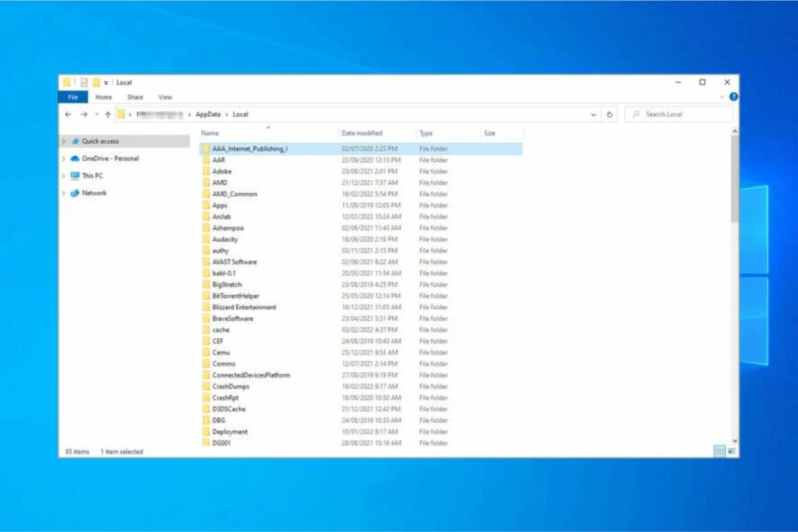Select the cache folder name
This screenshot has height=532, width=798.
(x=221, y=330)
